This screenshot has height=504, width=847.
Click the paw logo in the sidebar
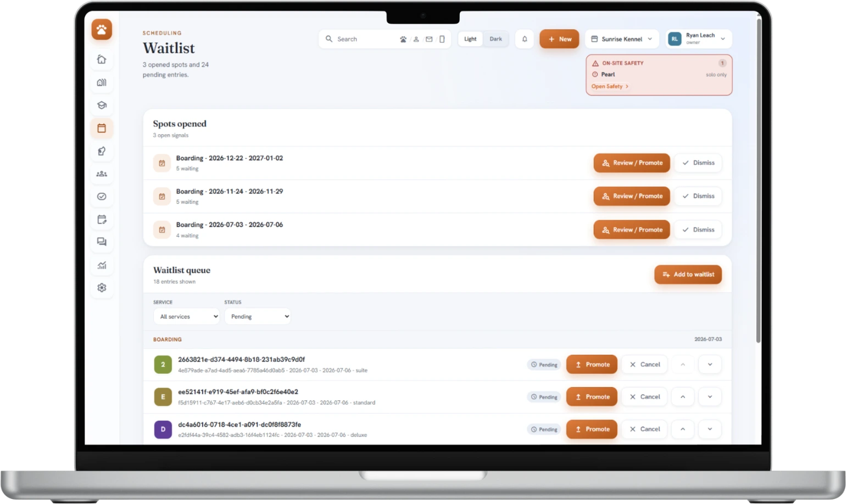click(x=102, y=30)
